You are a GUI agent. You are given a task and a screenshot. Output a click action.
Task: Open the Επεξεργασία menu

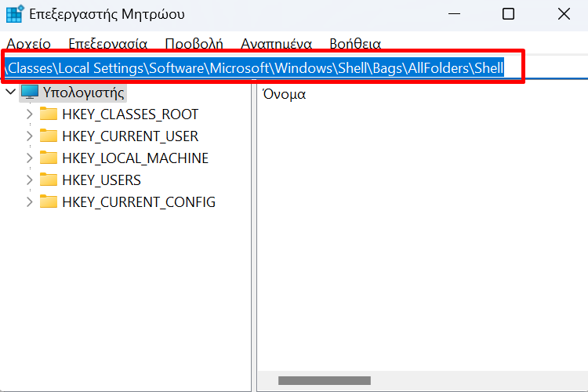click(x=107, y=44)
